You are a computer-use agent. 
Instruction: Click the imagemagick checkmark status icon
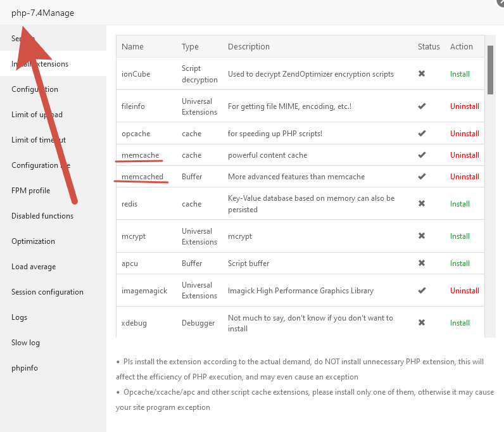point(422,291)
